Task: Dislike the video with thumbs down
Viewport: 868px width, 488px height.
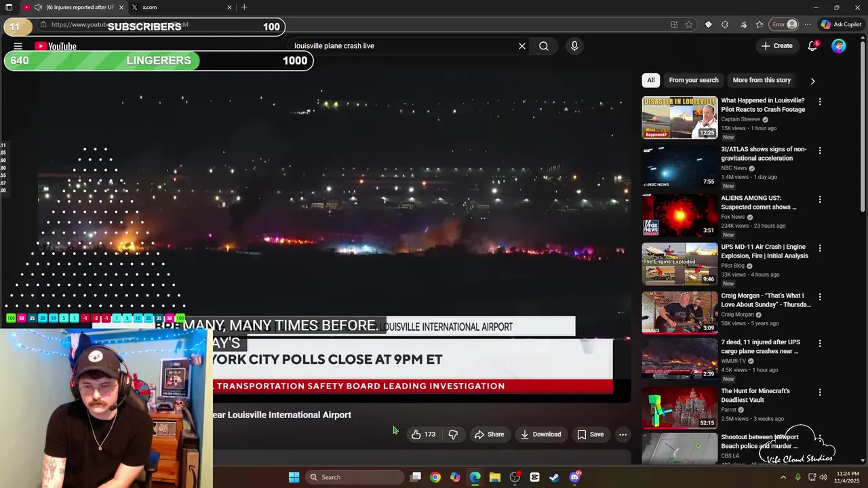Action: [x=453, y=434]
